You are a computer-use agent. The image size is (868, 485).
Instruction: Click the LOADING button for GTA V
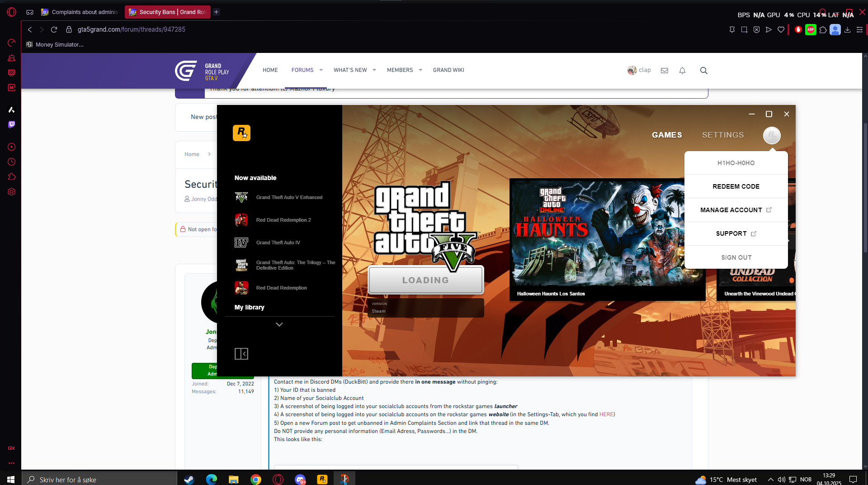point(426,280)
